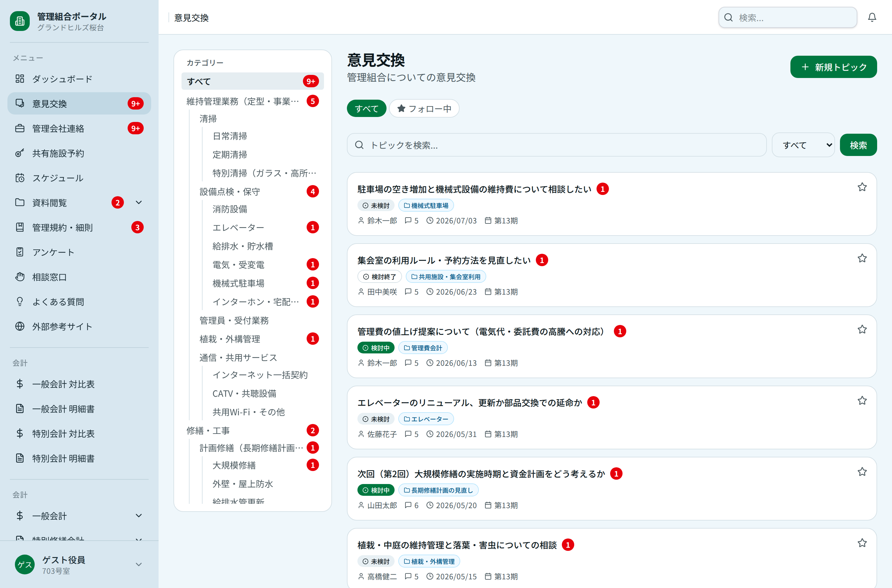Open 管理規約・細則 menu item
The height and width of the screenshot is (588, 892).
tap(79, 227)
